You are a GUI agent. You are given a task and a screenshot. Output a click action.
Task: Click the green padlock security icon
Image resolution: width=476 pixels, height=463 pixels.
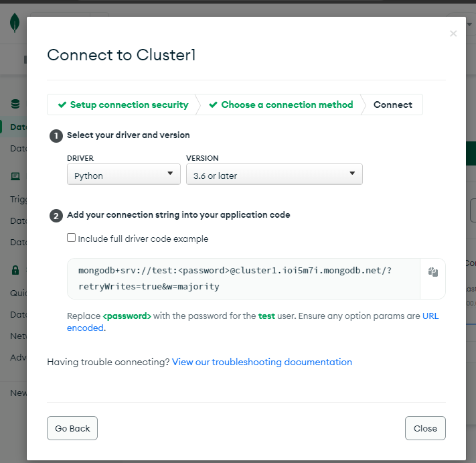[15, 270]
